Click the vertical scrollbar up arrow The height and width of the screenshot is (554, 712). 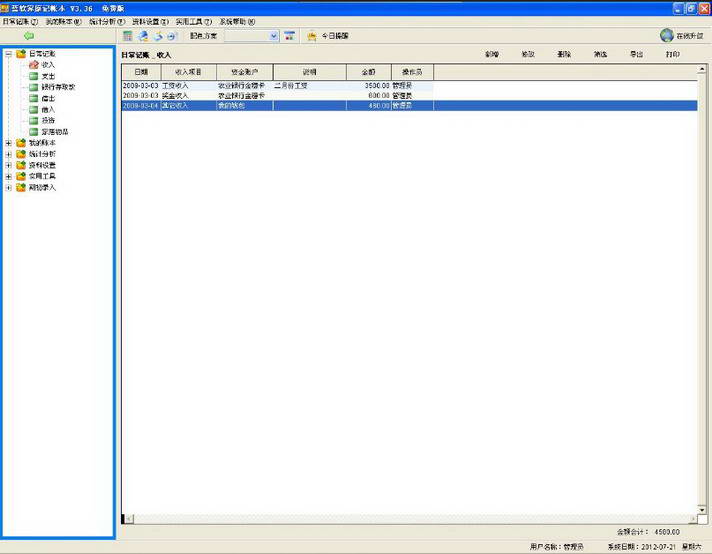point(702,69)
